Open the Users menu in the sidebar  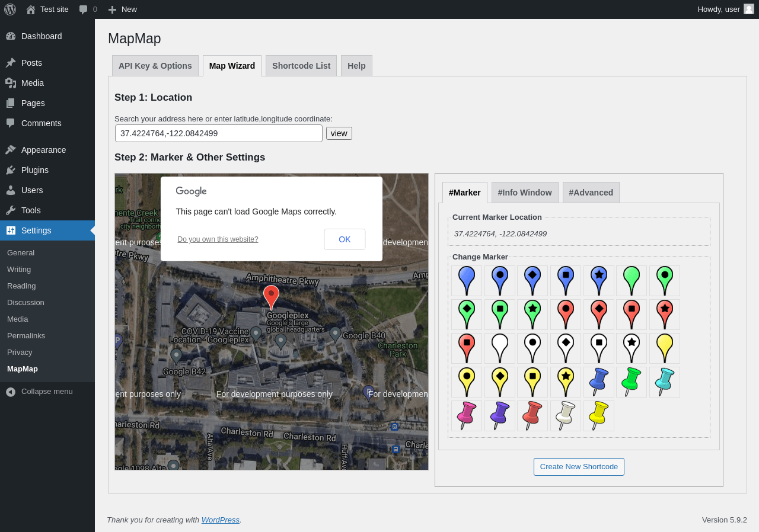tap(47, 190)
